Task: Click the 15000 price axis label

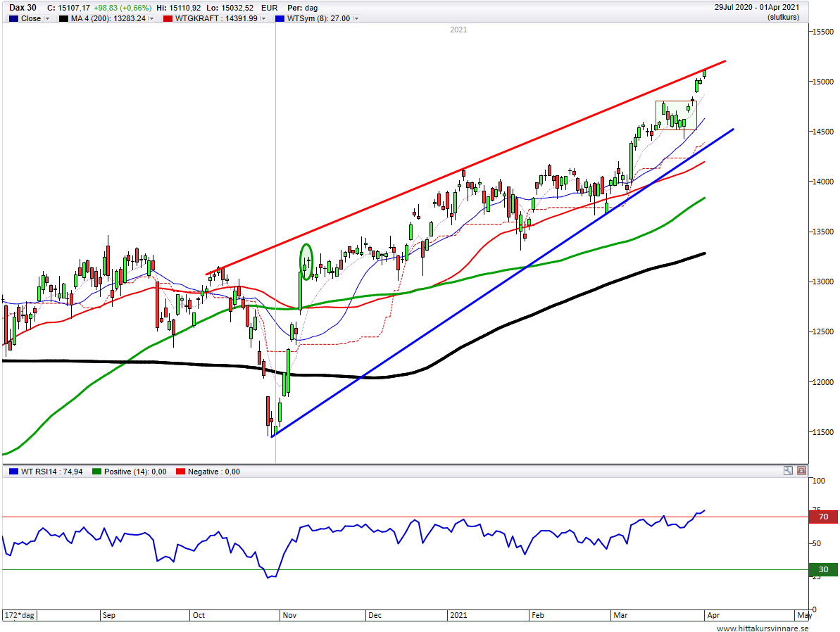Action: [x=823, y=82]
